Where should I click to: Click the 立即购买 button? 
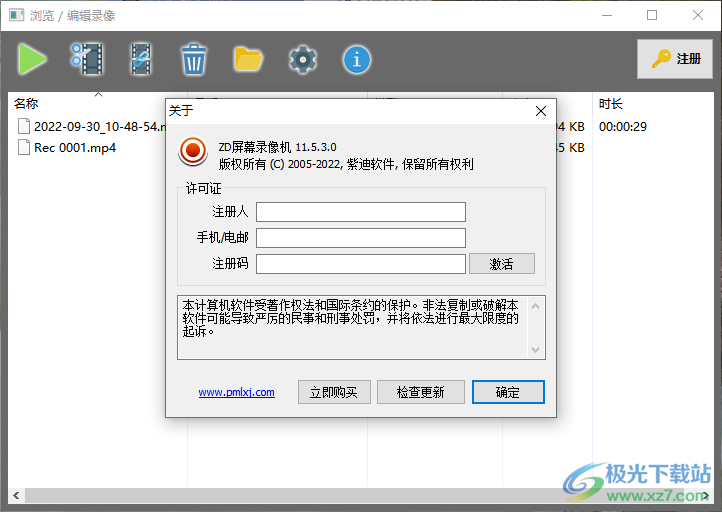click(x=334, y=392)
